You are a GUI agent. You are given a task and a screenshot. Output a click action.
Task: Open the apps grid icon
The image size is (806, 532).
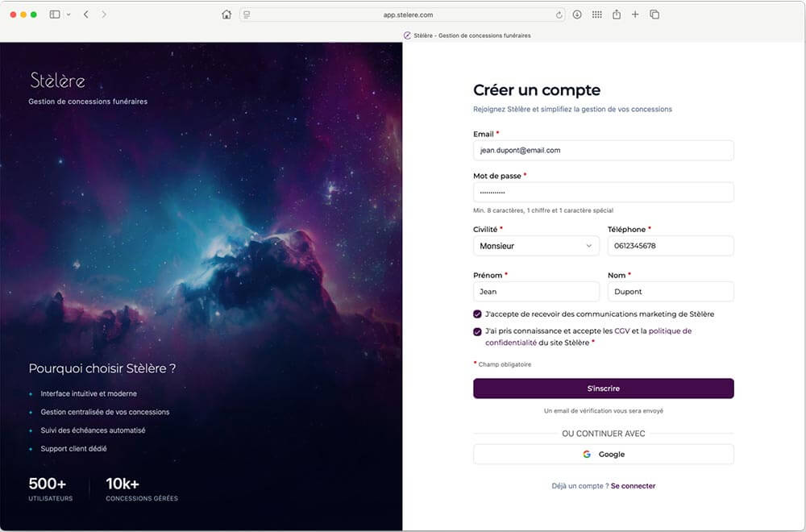pyautogui.click(x=596, y=15)
